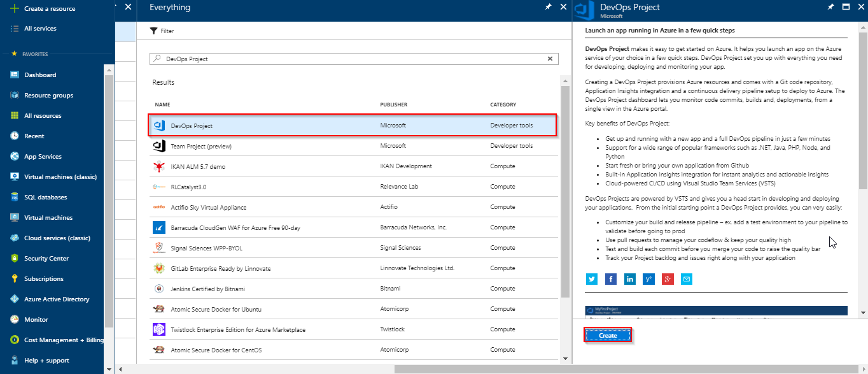This screenshot has width=868, height=374.
Task: Select Signal Sciences WPP-BYOL result
Action: 355,248
